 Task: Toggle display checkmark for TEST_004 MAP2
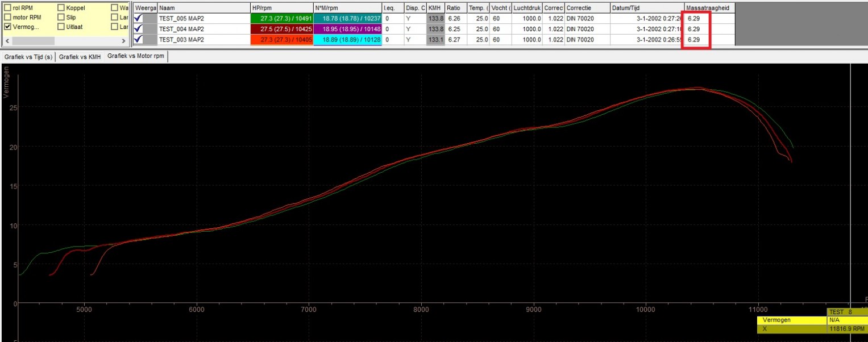point(138,29)
